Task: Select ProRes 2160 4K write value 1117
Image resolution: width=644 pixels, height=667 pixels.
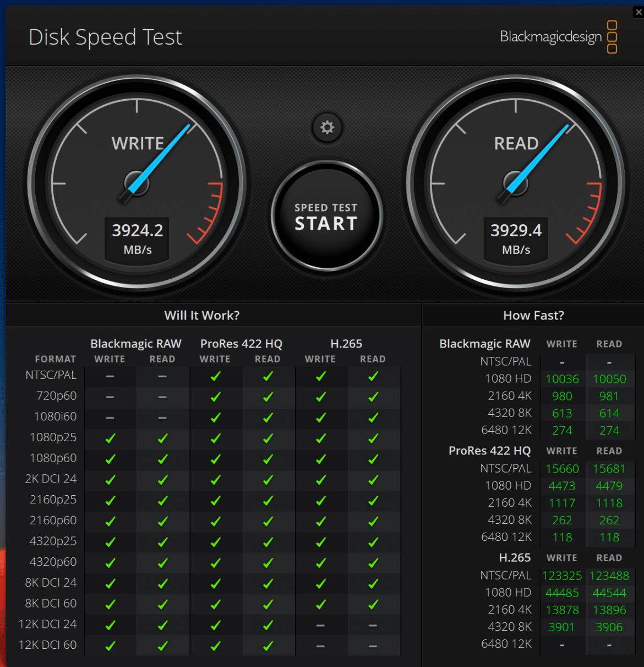Action: point(562,503)
